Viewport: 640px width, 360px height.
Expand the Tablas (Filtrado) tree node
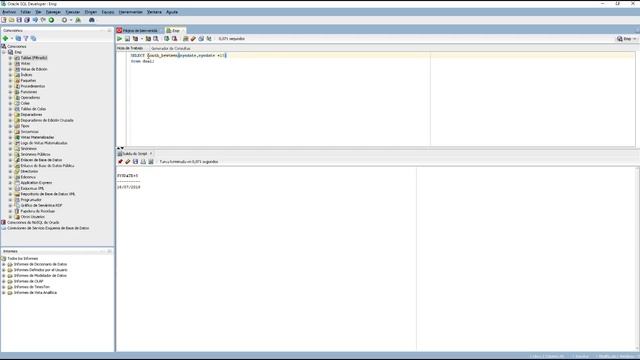(10, 58)
